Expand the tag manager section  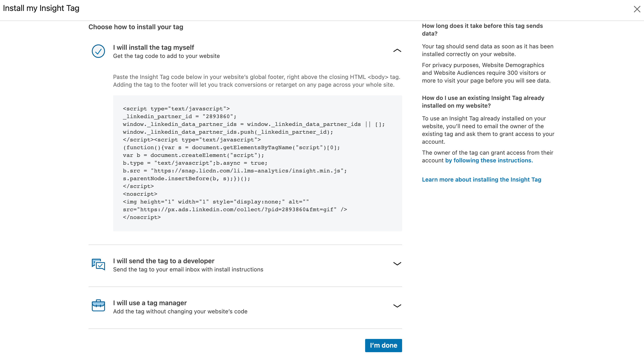point(397,306)
